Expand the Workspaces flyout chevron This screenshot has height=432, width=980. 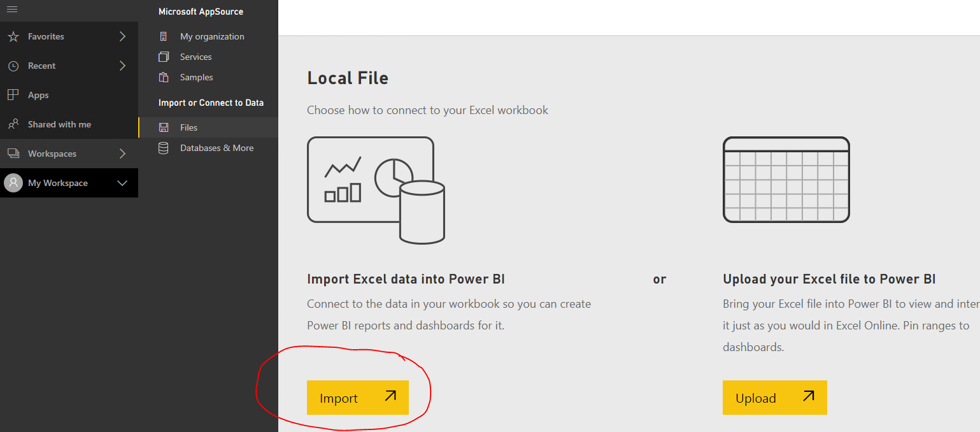123,154
